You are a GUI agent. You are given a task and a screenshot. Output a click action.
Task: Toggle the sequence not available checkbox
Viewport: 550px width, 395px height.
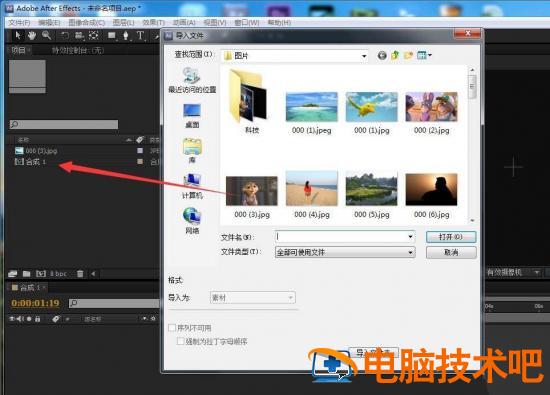click(172, 328)
